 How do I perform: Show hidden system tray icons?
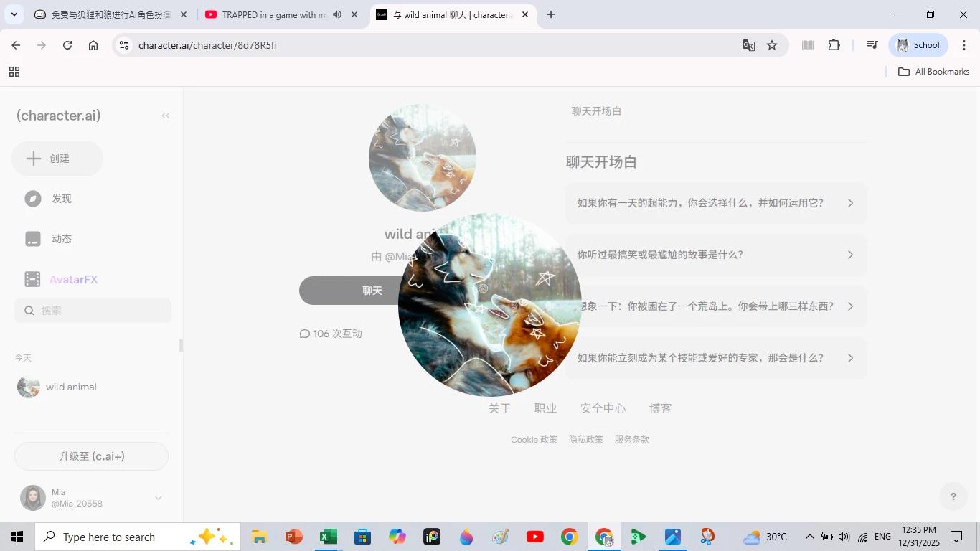[x=809, y=537]
